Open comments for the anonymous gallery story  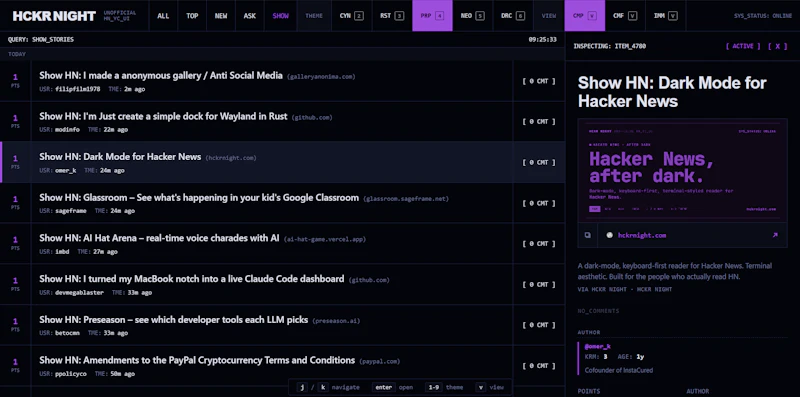point(539,81)
